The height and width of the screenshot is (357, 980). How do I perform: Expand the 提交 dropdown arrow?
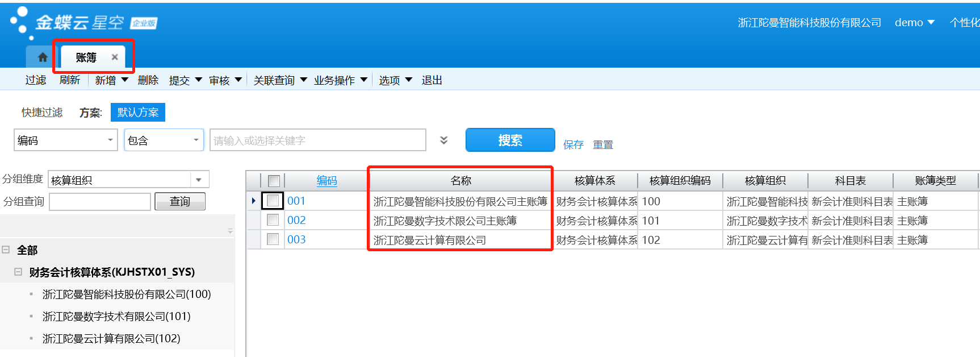coord(199,80)
